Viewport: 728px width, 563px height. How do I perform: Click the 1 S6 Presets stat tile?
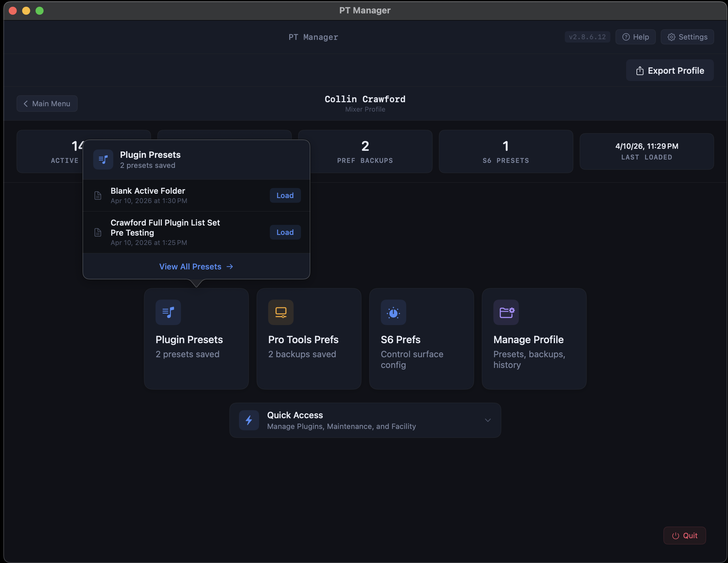coord(506,151)
